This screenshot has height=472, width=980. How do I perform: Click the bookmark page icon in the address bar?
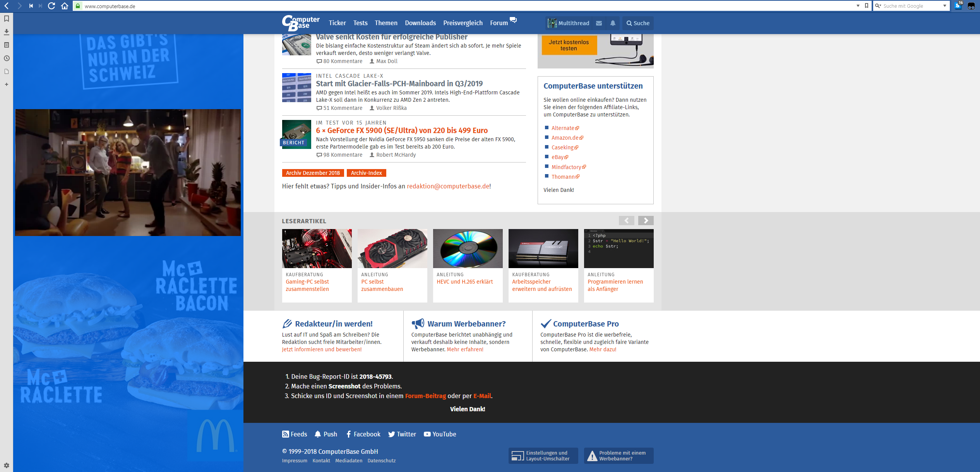point(866,6)
